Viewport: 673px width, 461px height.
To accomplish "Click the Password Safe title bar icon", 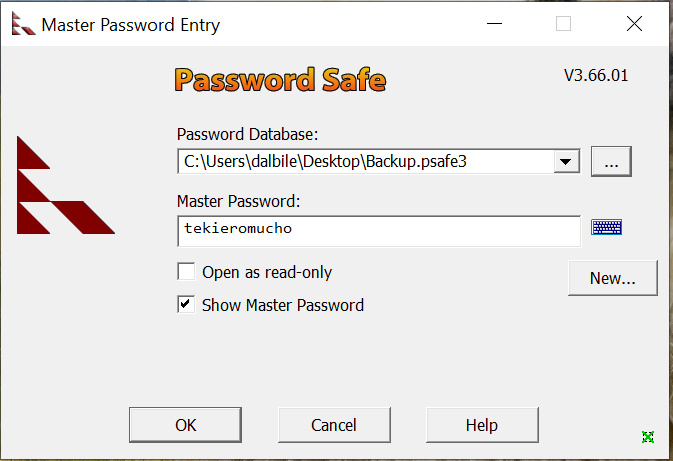I will click(x=23, y=24).
